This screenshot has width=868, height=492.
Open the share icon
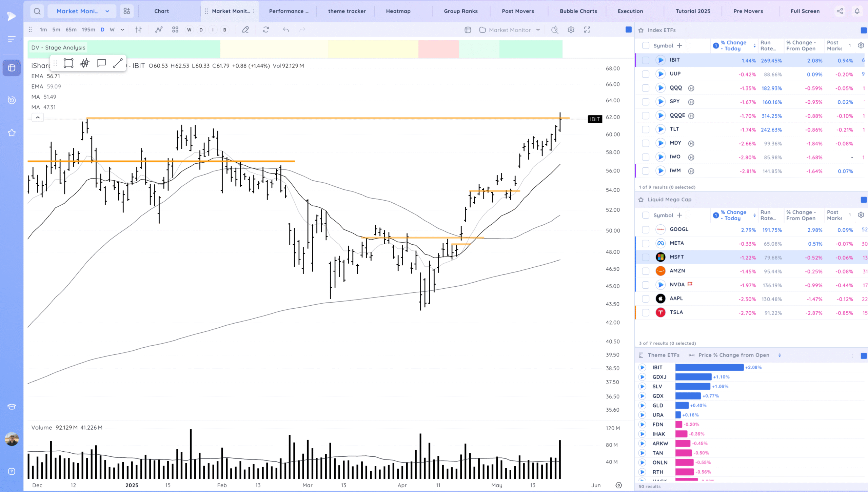coord(840,11)
